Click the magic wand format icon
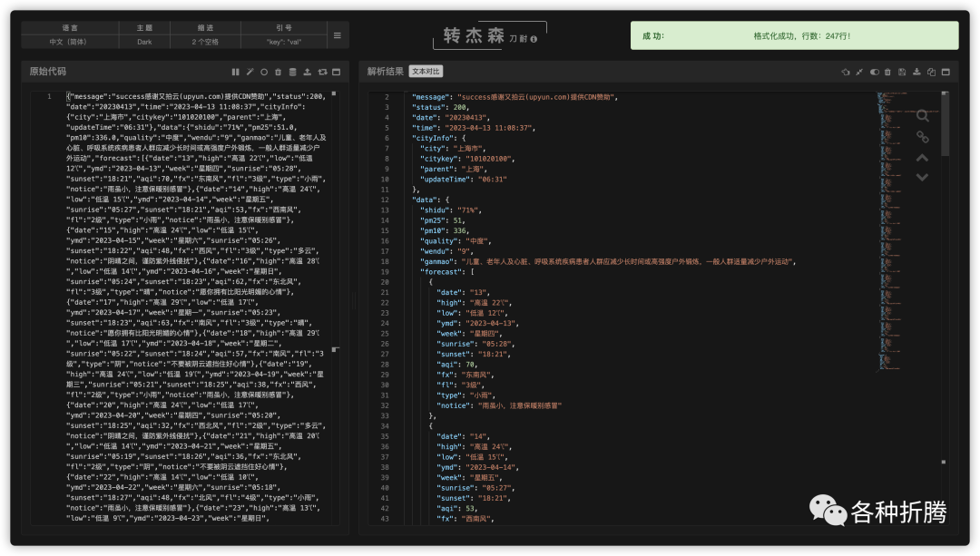 click(250, 72)
